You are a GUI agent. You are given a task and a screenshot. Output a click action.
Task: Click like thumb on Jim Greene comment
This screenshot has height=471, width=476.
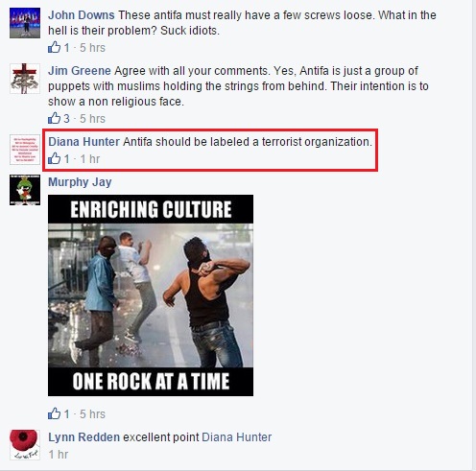coord(54,118)
